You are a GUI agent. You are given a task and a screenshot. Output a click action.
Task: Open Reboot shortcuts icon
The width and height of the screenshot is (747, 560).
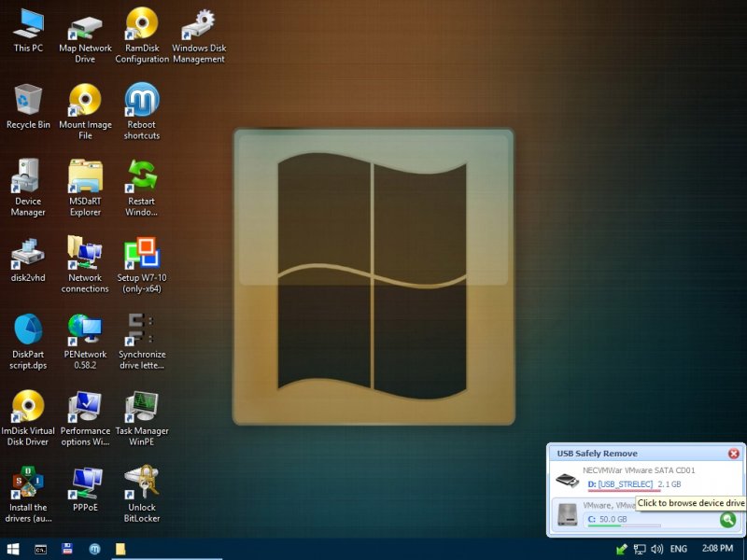pos(142,110)
